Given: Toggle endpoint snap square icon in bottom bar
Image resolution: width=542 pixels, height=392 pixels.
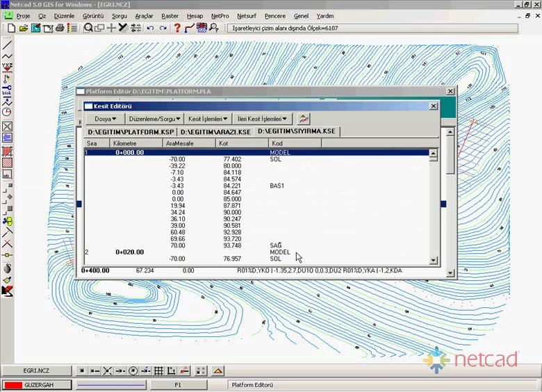Looking at the screenshot, I should (x=82, y=371).
